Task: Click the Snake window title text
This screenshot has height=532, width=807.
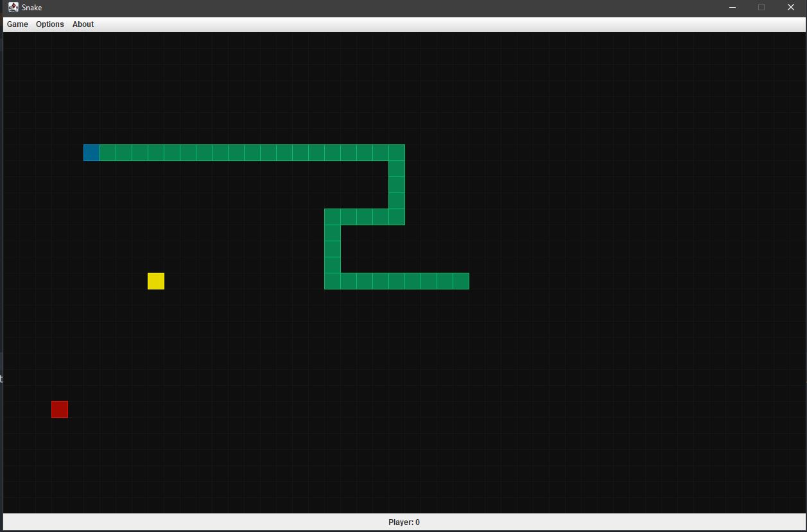Action: (x=31, y=7)
